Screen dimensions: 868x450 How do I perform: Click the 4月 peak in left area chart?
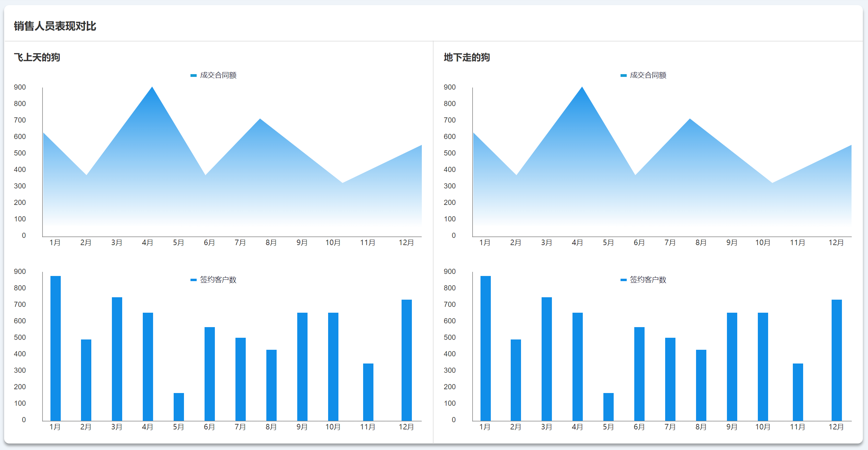pyautogui.click(x=152, y=88)
